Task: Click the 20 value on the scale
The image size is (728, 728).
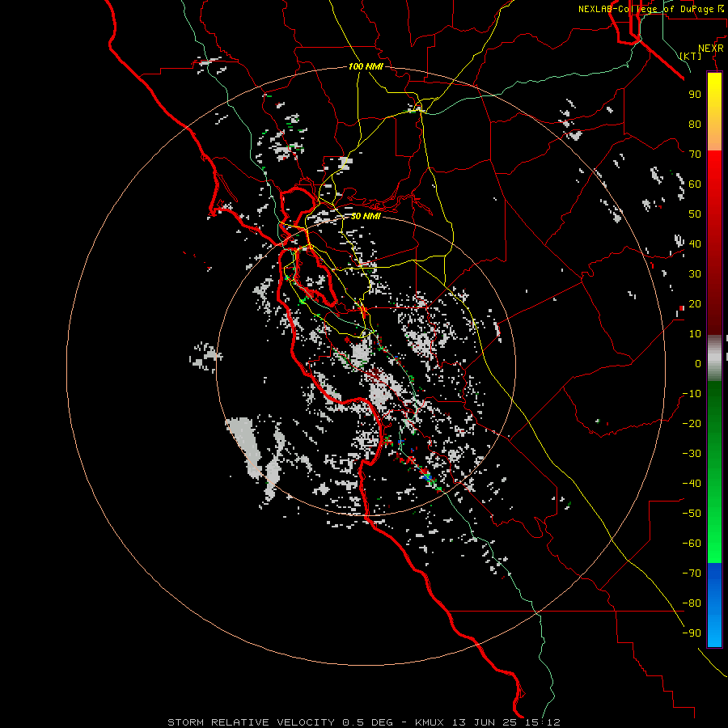Action: coord(695,304)
